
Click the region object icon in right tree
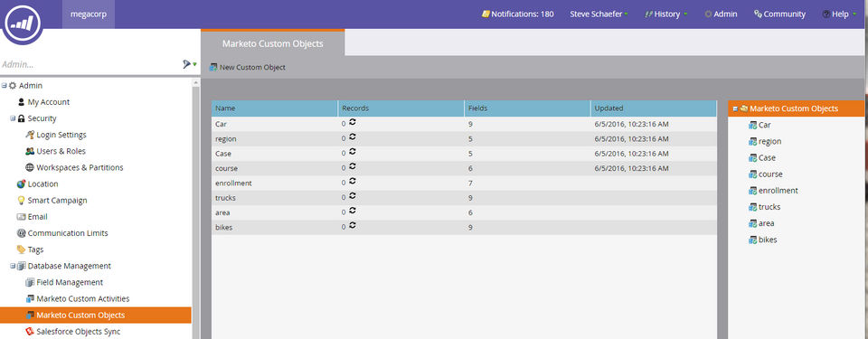point(752,142)
